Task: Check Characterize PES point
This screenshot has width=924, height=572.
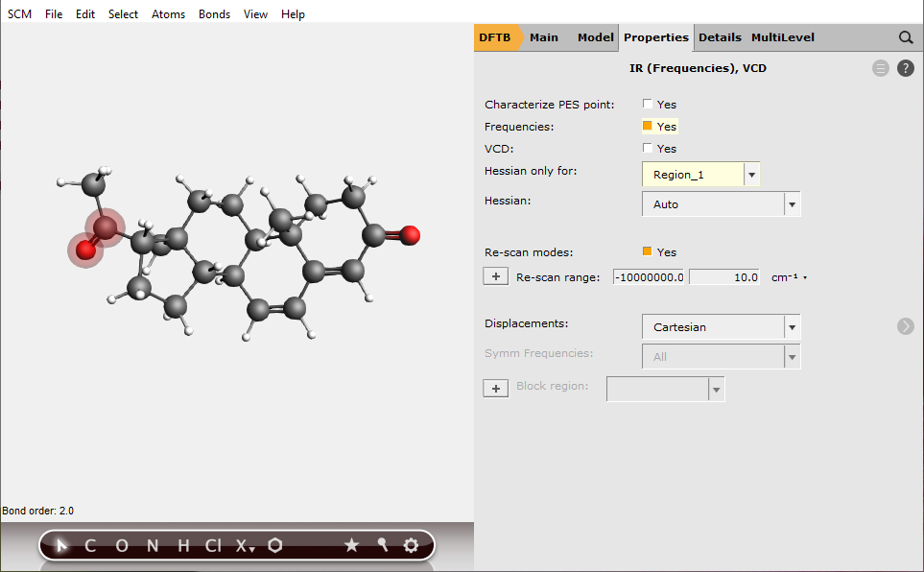Action: click(x=648, y=104)
